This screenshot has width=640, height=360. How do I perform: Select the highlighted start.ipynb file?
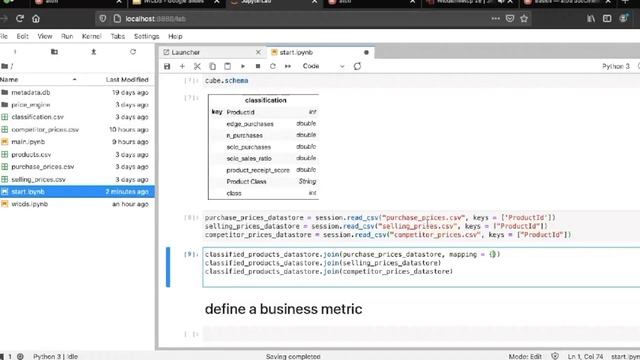coord(77,191)
